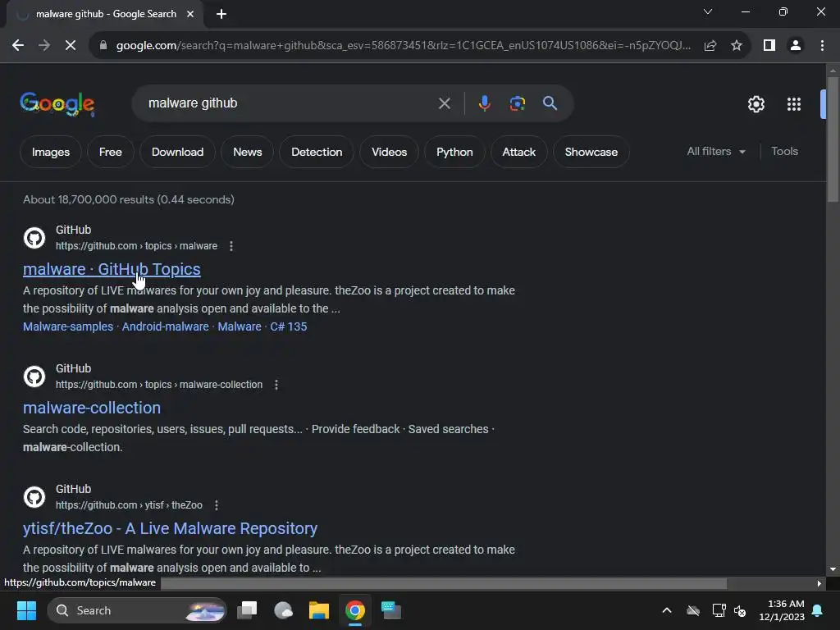This screenshot has width=840, height=630.
Task: Click the Chrome taskbar icon
Action: click(x=354, y=610)
